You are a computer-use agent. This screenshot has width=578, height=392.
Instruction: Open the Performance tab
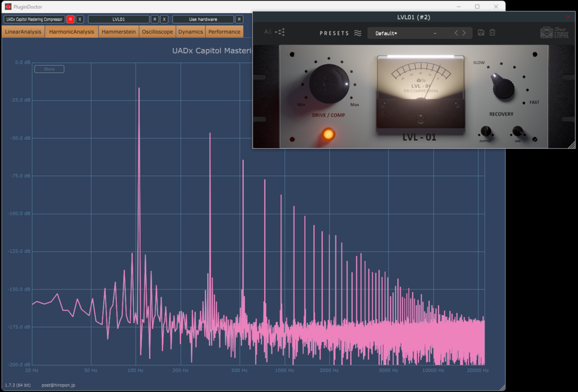point(224,32)
